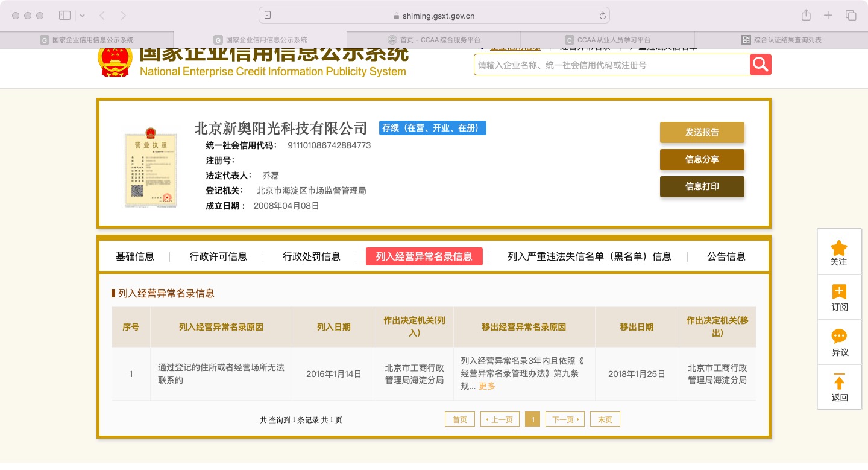Select the 公告信息 tab

click(x=726, y=256)
